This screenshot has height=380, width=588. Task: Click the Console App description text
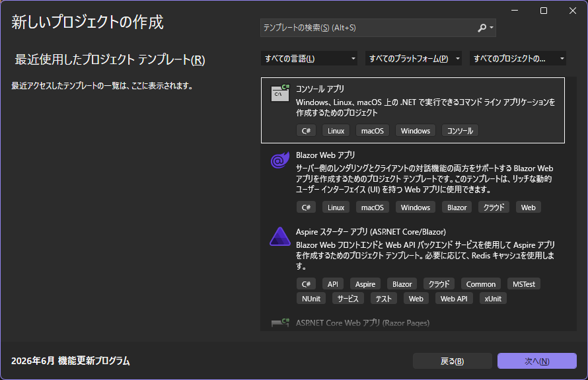[425, 107]
